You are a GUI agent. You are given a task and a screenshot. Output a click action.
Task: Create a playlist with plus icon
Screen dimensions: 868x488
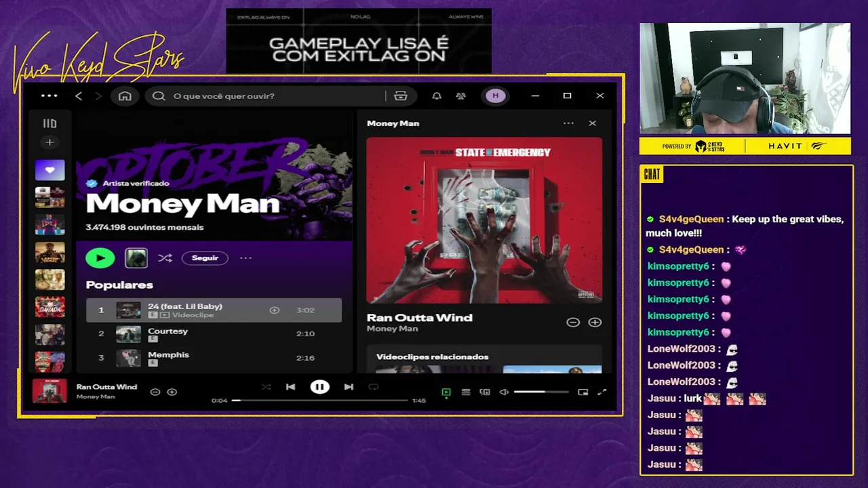pos(50,142)
